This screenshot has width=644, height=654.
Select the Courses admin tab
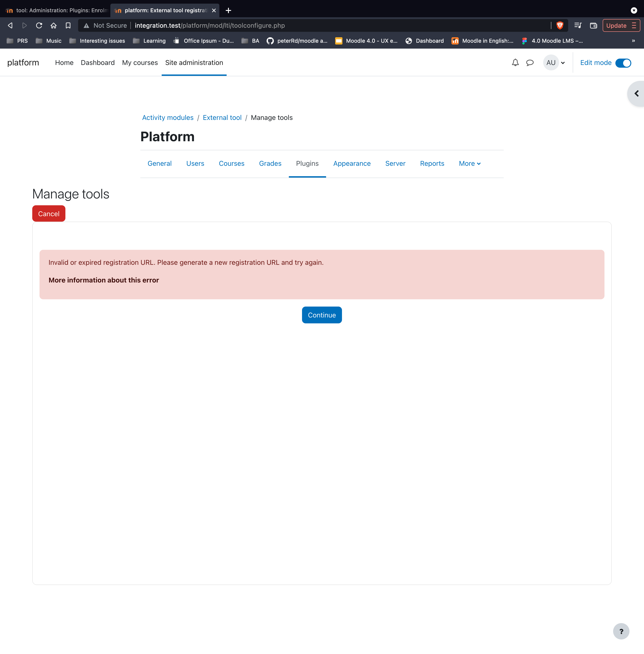(232, 163)
